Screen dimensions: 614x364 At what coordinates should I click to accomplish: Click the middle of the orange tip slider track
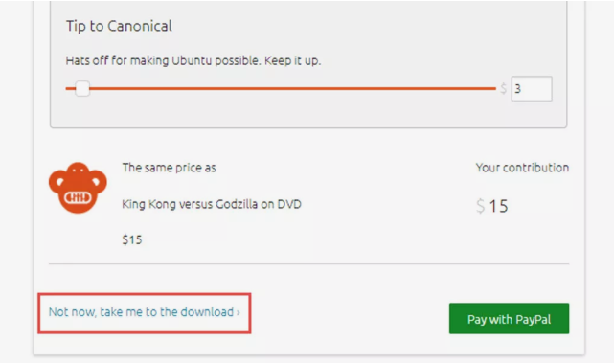pyautogui.click(x=281, y=88)
